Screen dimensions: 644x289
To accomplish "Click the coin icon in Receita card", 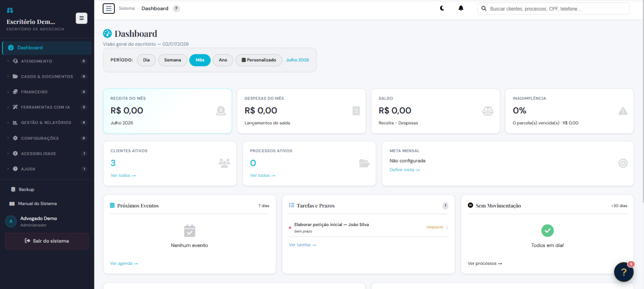I will coord(221,111).
